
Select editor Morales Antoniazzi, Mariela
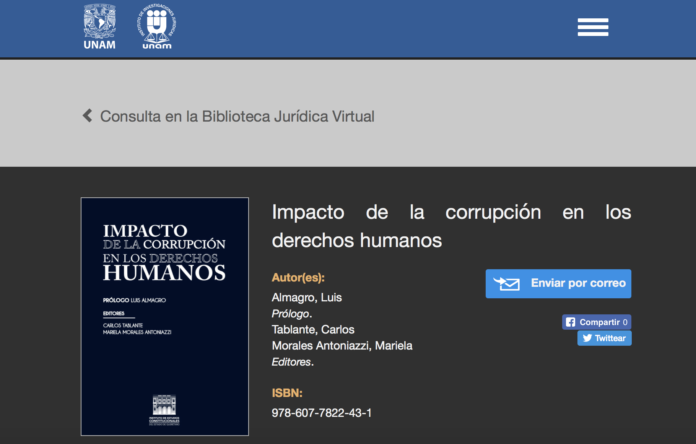(342, 346)
